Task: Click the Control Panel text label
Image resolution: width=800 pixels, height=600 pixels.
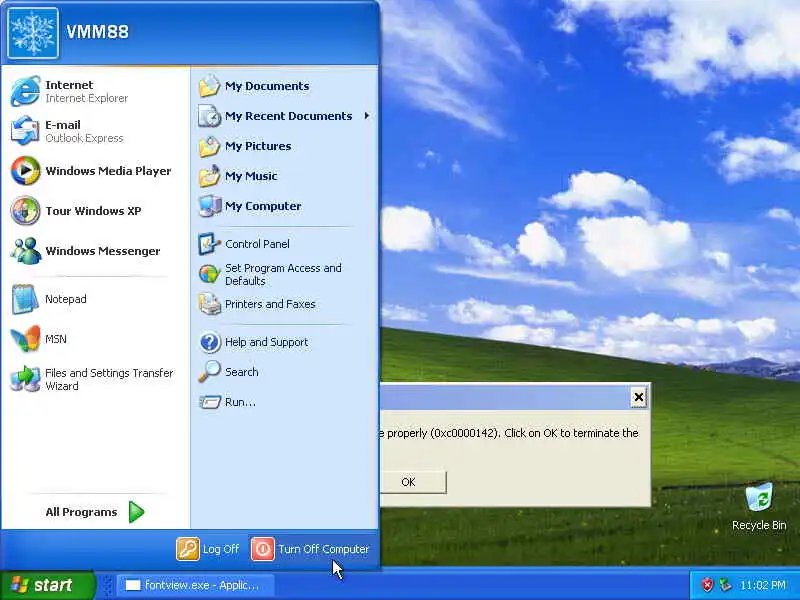Action: pyautogui.click(x=257, y=244)
